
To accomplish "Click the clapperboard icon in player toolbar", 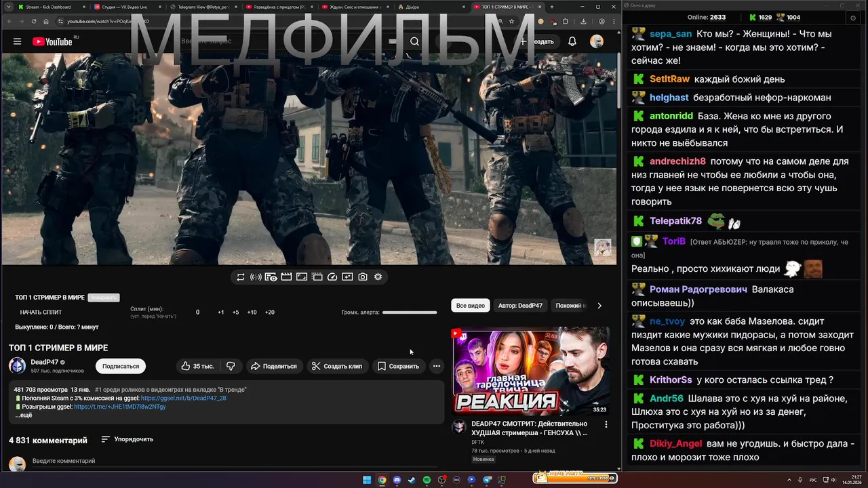I will pos(286,277).
